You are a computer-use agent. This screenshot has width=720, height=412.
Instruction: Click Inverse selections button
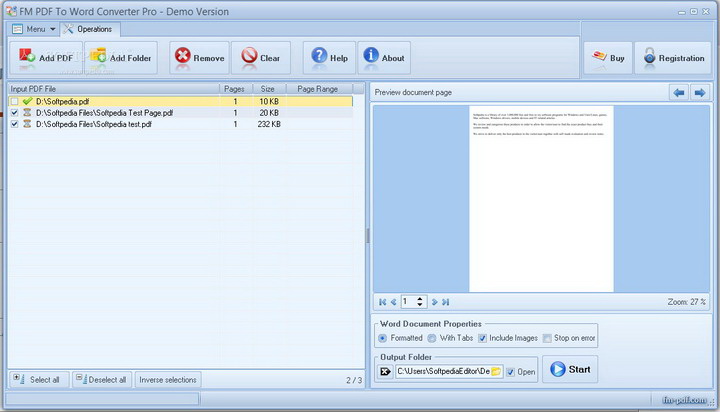tap(168, 380)
